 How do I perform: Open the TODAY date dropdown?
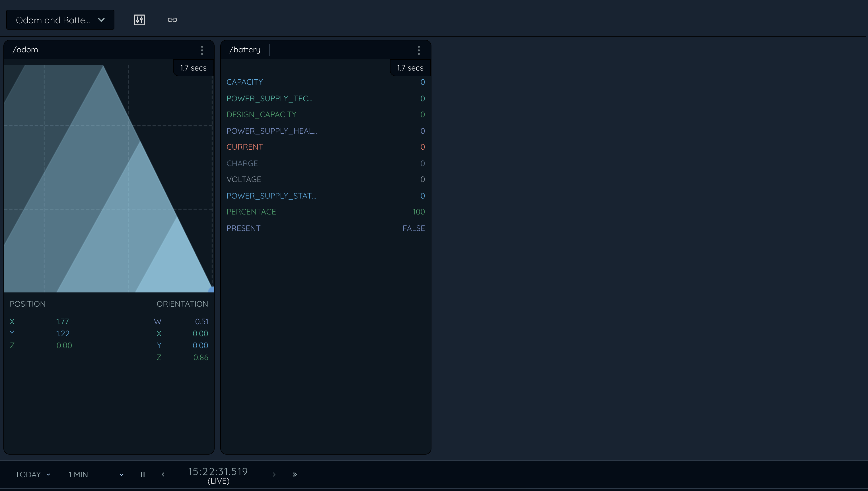click(33, 474)
